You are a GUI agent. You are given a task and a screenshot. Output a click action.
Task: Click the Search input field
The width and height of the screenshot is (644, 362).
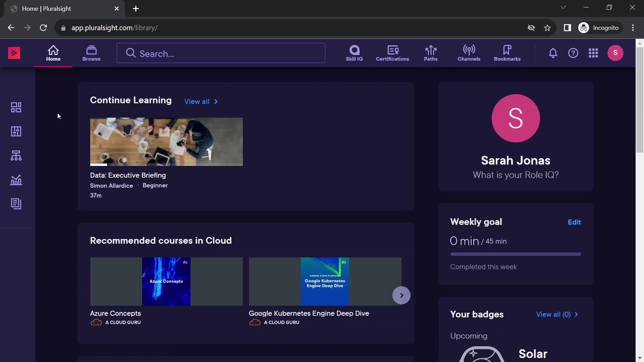(221, 53)
